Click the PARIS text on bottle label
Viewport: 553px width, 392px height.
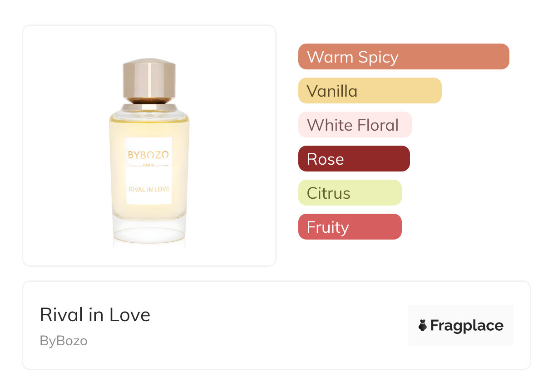[148, 165]
